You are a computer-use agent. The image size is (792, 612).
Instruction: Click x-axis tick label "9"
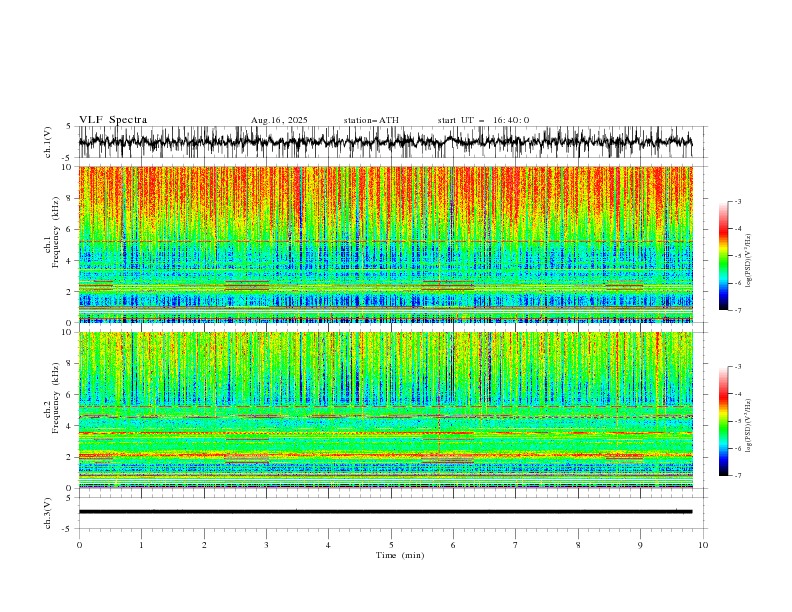click(640, 545)
